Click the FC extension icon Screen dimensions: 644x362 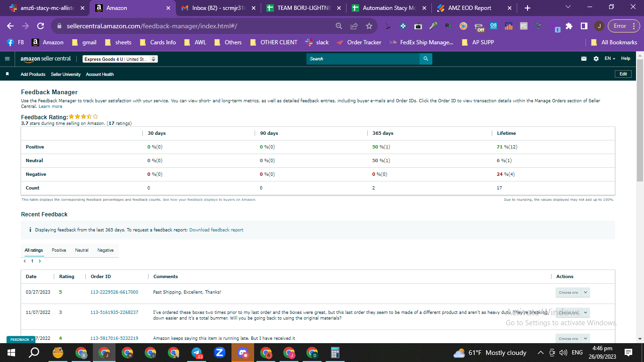pos(524,26)
